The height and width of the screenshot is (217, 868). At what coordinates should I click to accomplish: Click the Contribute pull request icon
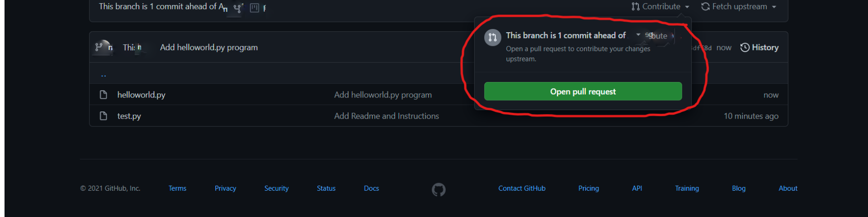coord(636,6)
